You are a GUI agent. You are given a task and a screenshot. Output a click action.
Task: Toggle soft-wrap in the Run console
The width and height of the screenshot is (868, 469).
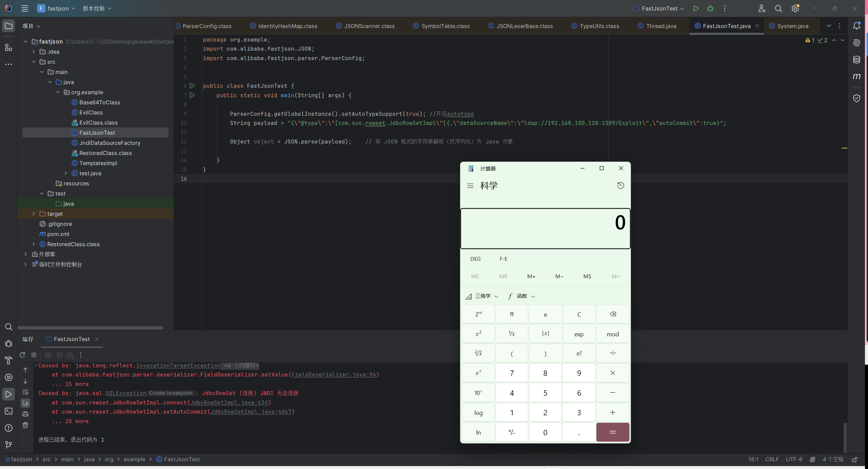click(x=25, y=392)
